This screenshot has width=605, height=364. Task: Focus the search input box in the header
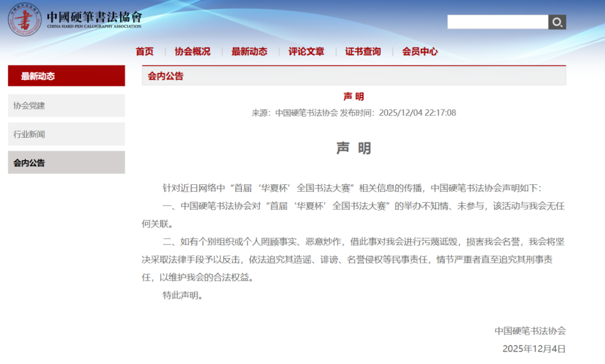pyautogui.click(x=497, y=22)
